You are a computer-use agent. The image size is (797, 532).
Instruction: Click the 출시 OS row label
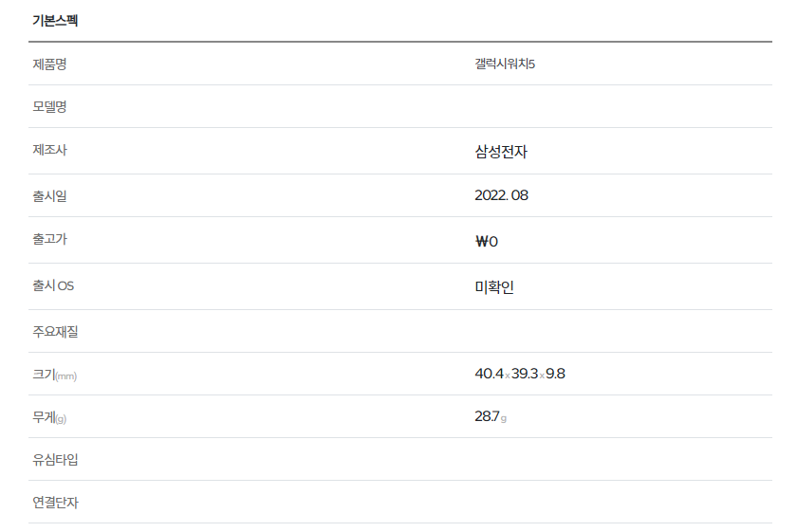[x=53, y=285]
